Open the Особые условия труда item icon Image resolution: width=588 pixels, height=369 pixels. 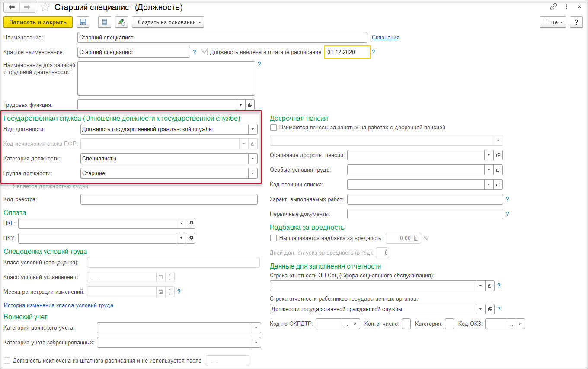[498, 170]
